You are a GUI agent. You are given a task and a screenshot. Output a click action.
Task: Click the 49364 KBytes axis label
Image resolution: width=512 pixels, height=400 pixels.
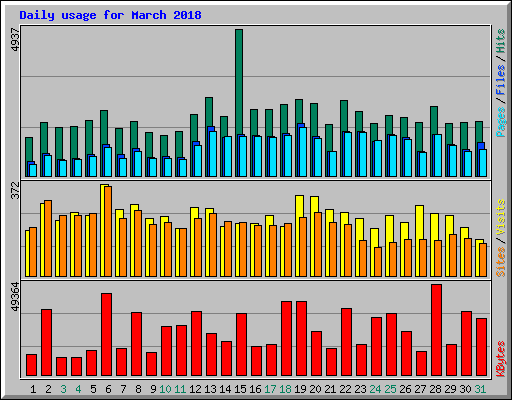coord(15,297)
